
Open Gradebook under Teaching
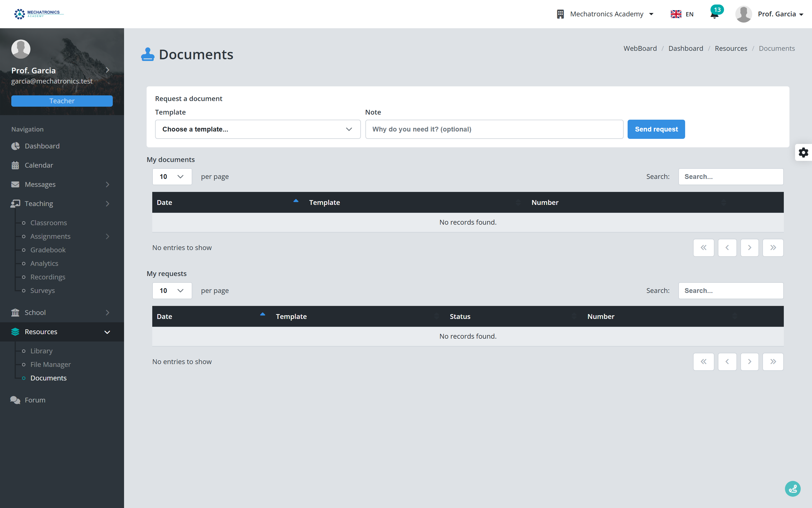tap(48, 250)
